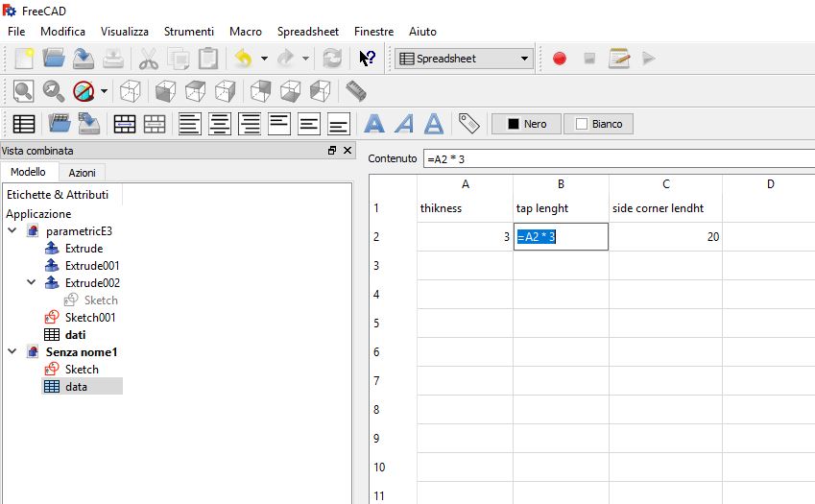The height and width of the screenshot is (504, 815).
Task: Click the Merge cells icon
Action: point(125,124)
